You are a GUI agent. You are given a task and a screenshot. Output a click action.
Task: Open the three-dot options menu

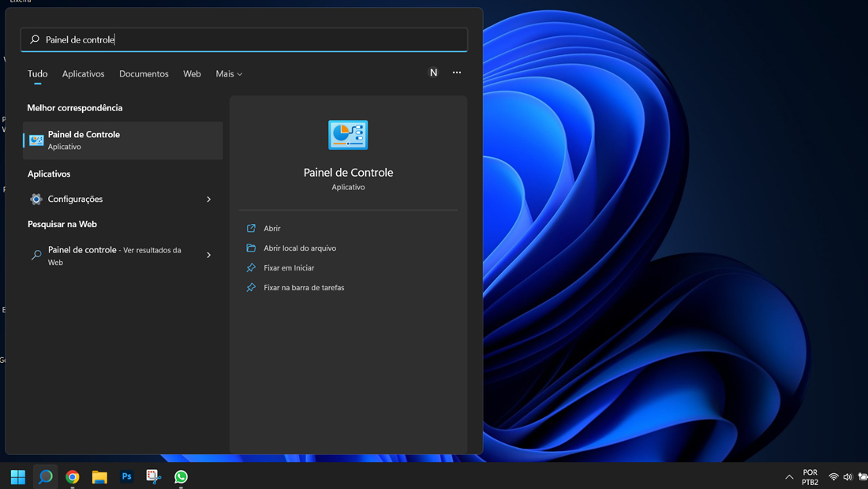point(457,73)
